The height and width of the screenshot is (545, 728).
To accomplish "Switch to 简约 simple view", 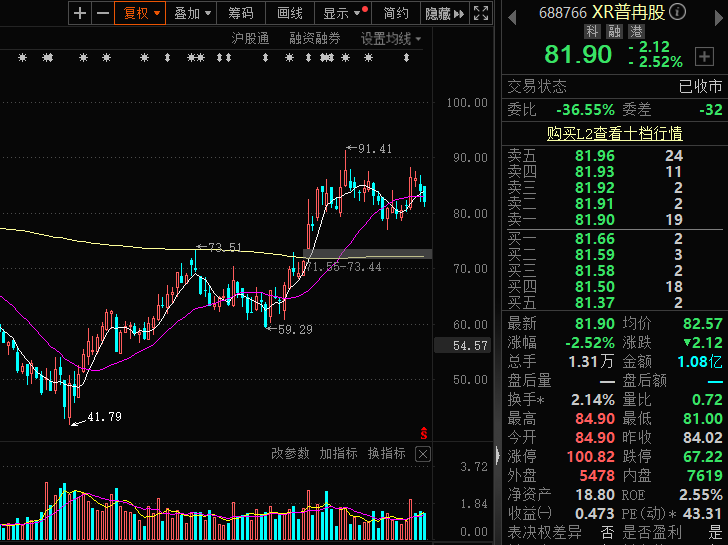I will (x=396, y=13).
